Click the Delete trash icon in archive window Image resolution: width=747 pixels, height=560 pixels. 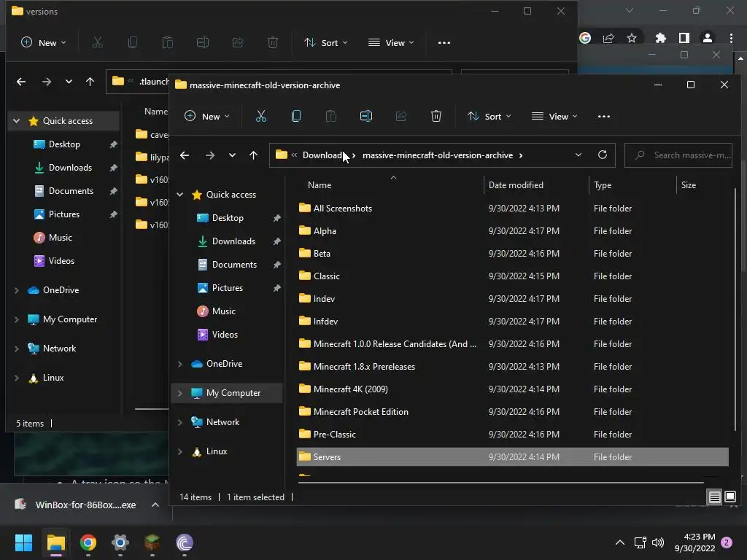436,117
